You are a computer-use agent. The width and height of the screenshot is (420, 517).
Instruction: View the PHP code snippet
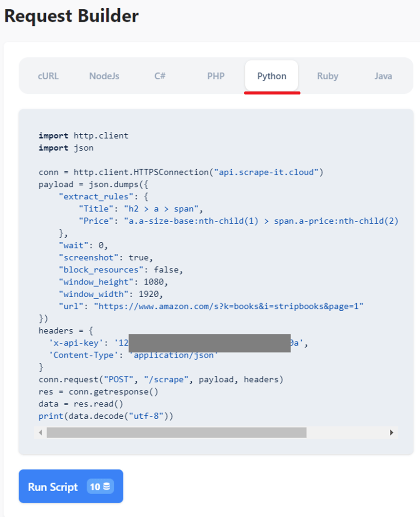(x=216, y=76)
